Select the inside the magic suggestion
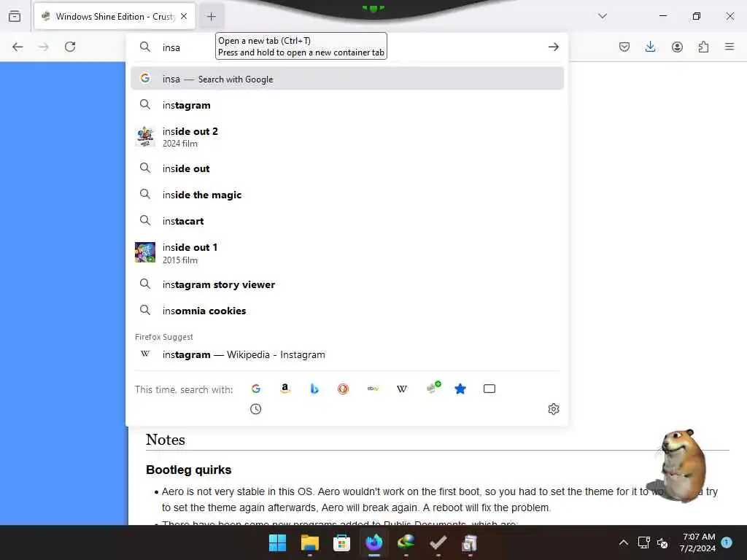The image size is (747, 560). [x=347, y=195]
